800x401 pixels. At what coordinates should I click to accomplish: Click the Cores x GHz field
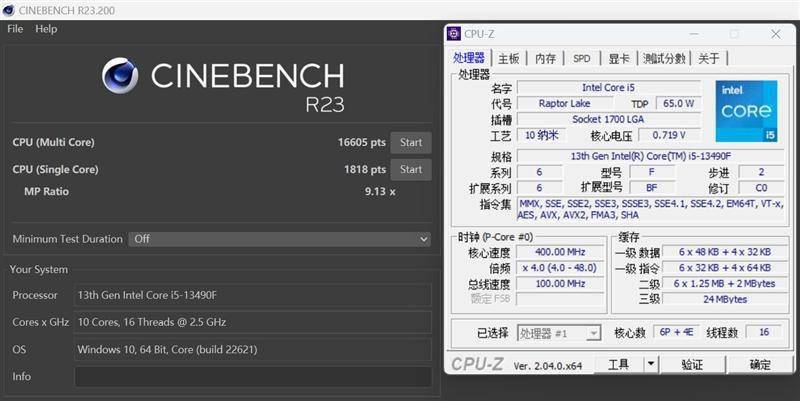click(253, 322)
